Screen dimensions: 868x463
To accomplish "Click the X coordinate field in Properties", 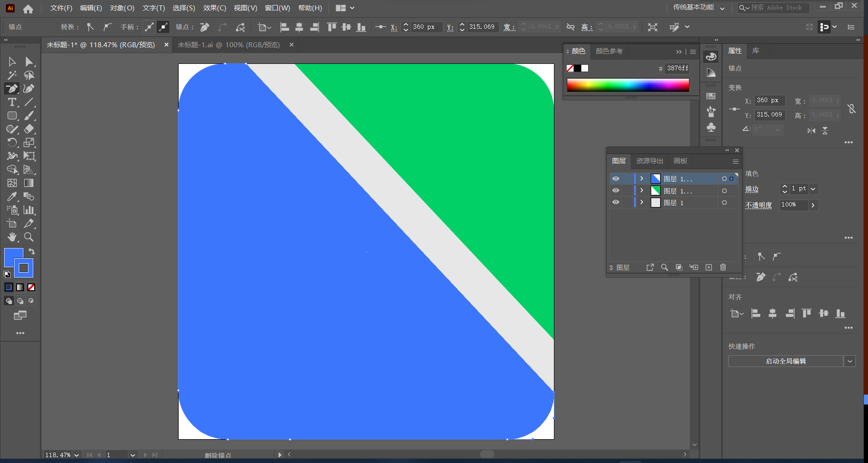I will pos(769,100).
